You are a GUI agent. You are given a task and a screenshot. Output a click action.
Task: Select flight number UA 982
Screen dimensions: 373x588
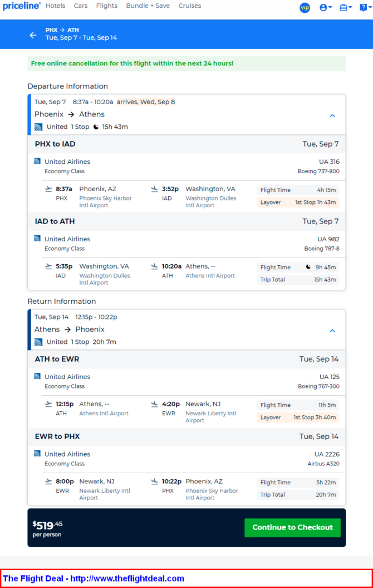pyautogui.click(x=328, y=239)
